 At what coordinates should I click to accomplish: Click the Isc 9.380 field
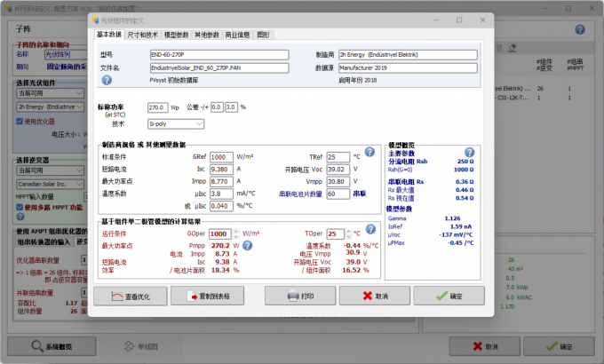pos(221,170)
